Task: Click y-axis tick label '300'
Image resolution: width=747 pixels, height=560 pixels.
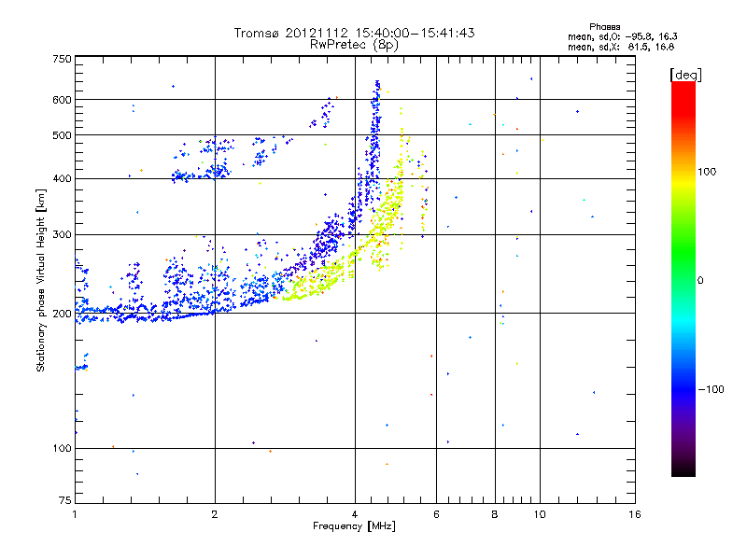Action: click(x=62, y=235)
